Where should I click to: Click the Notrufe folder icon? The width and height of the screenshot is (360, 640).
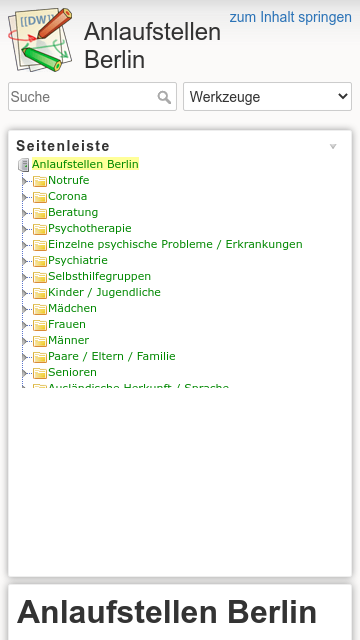click(40, 181)
